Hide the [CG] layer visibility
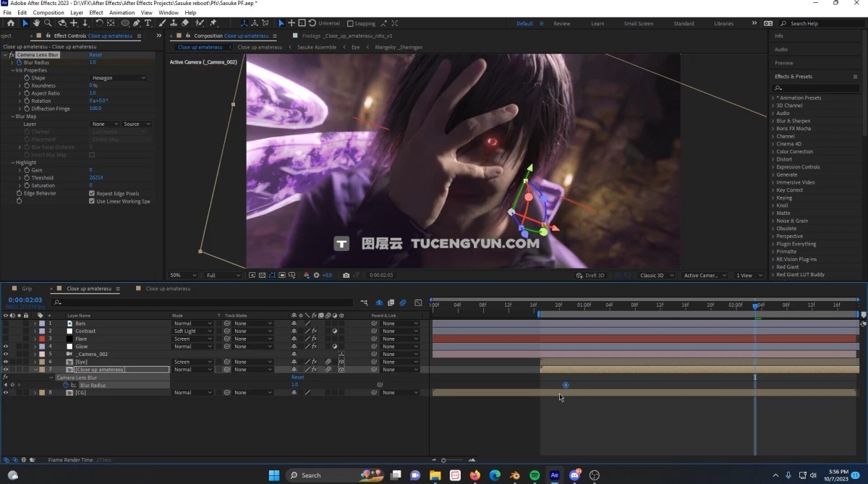Image resolution: width=868 pixels, height=484 pixels. [x=6, y=392]
